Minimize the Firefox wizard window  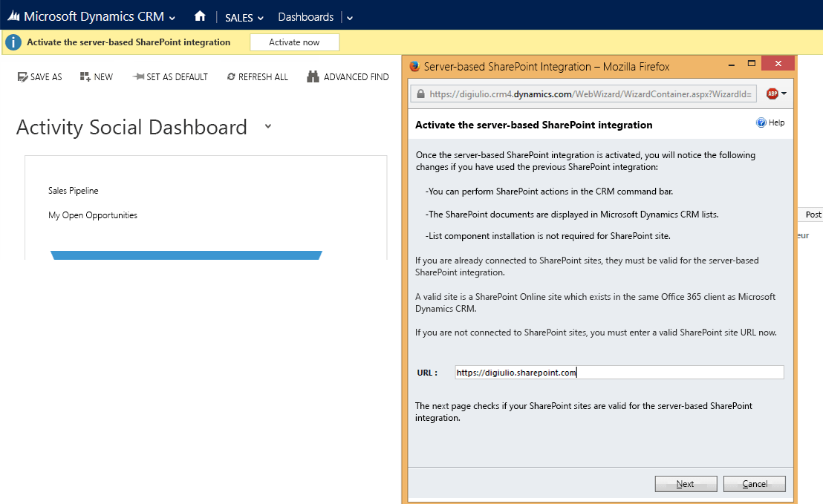tap(731, 65)
